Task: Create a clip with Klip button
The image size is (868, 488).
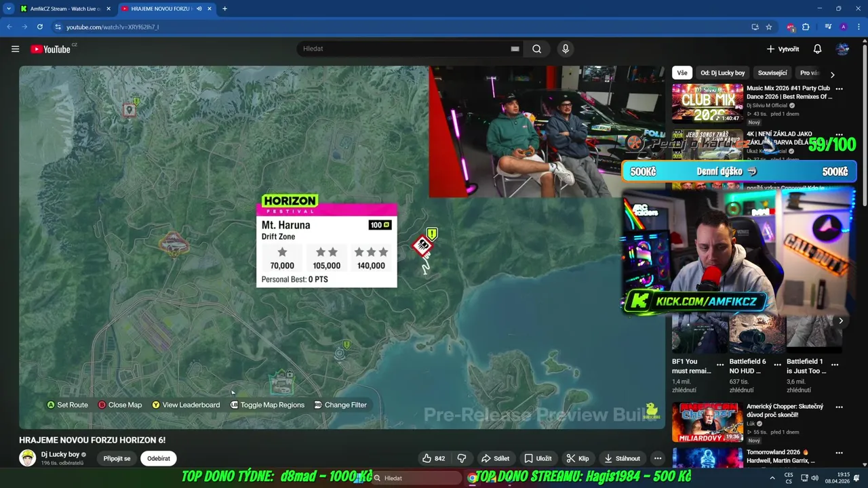Action: pyautogui.click(x=577, y=458)
